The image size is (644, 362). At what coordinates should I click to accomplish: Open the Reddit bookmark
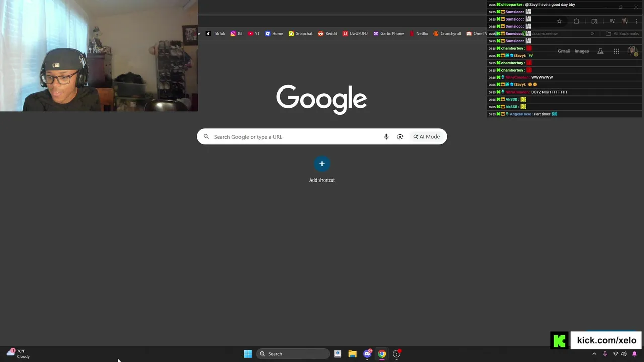(328, 34)
